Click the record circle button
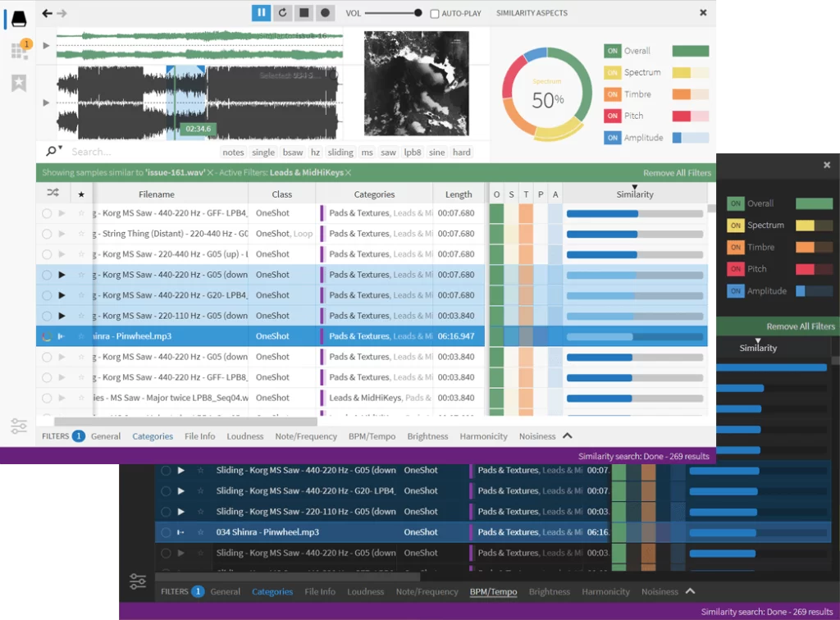This screenshot has height=620, width=840. click(326, 13)
